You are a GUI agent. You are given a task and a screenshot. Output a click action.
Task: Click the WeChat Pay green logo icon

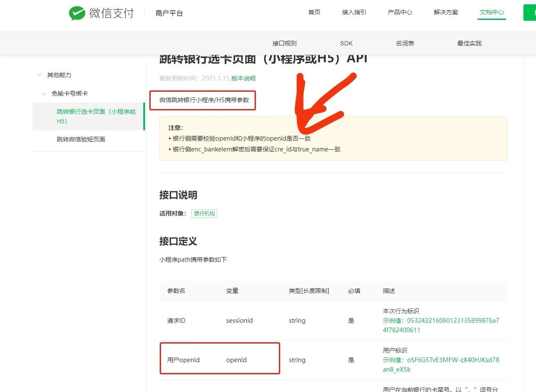point(77,13)
